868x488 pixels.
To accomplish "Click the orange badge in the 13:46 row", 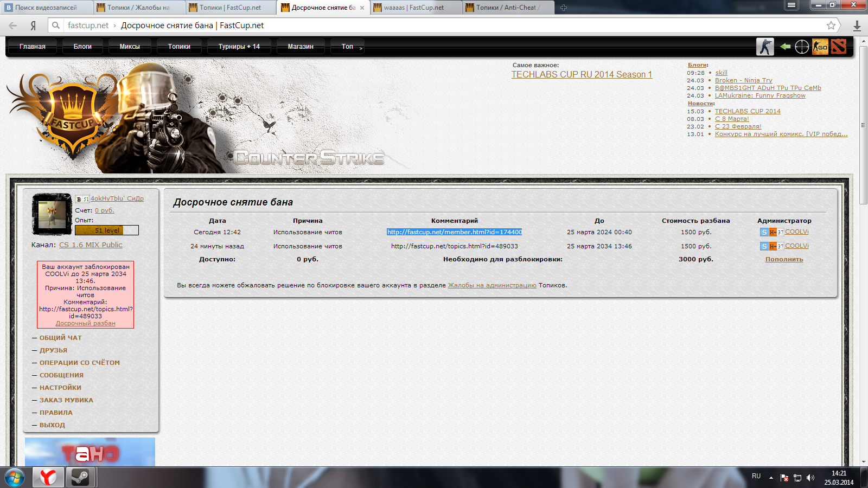I will coord(773,246).
